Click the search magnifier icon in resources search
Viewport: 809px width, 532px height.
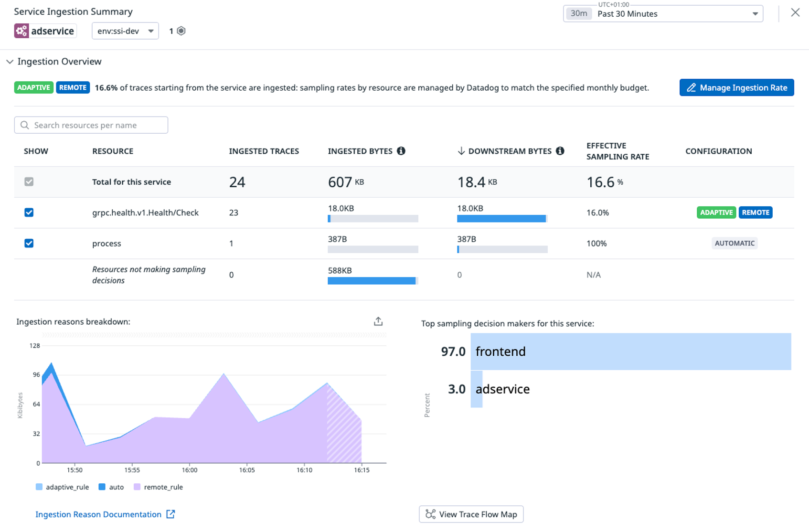click(25, 125)
